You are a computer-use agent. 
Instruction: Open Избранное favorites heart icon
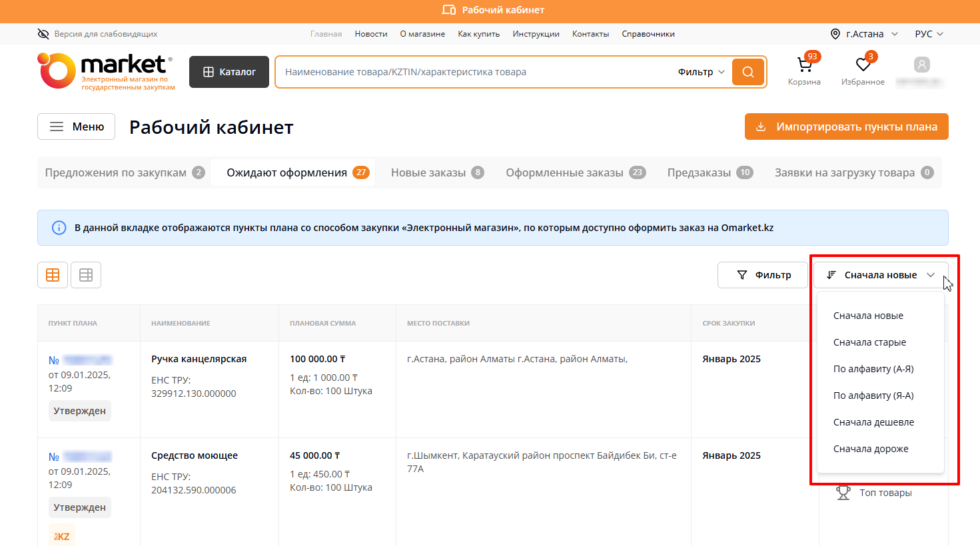(x=863, y=66)
